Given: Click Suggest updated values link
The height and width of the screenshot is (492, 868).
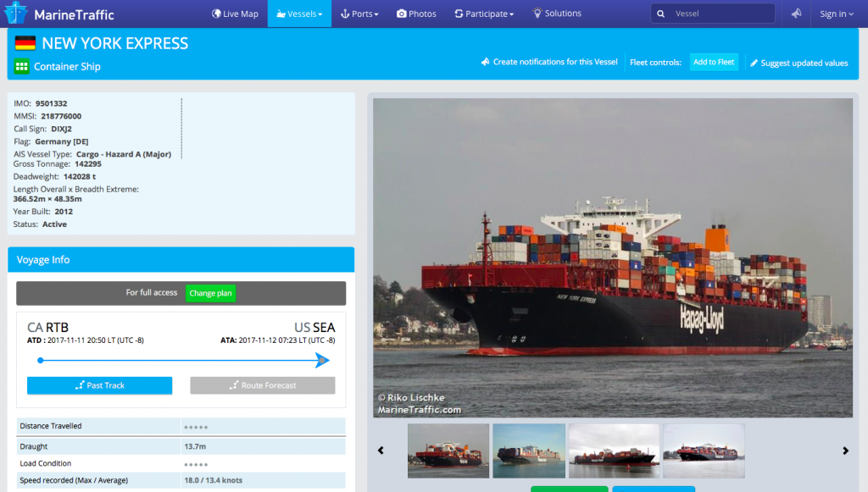Looking at the screenshot, I should coord(798,63).
